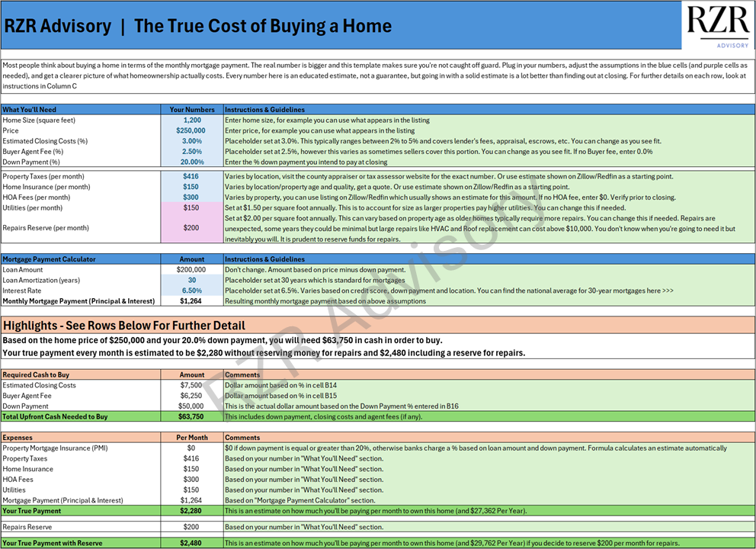Image resolution: width=756 pixels, height=549 pixels.
Task: Select Repairs Reserve expense amount $200
Action: pyautogui.click(x=192, y=528)
